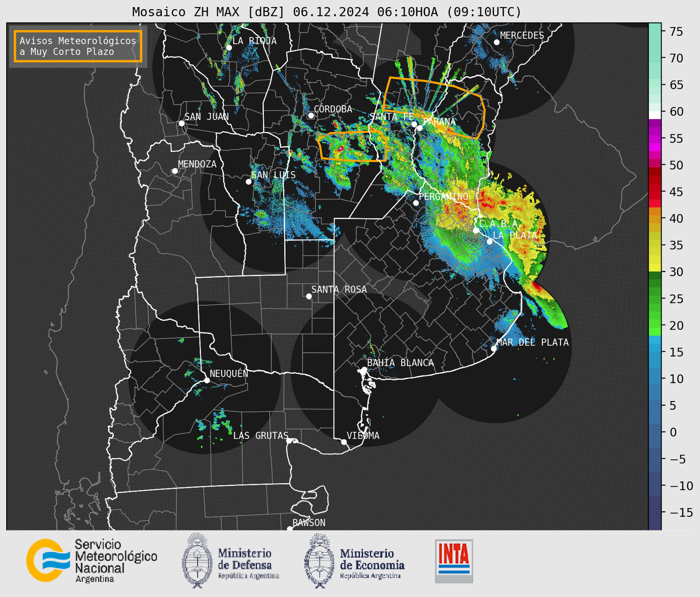700x597 pixels.
Task: Click the orange warning polygon southeast of Córdoba
Action: tap(352, 146)
